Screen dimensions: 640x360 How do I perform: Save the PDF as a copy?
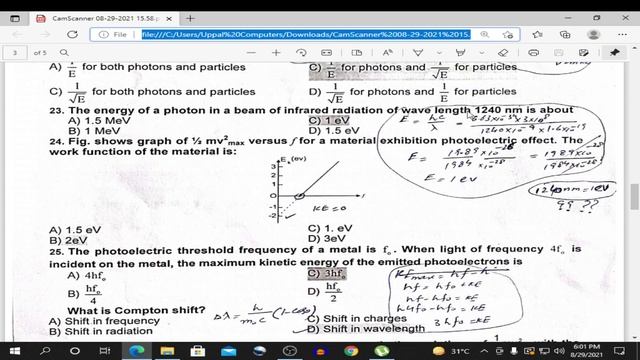coord(584,53)
